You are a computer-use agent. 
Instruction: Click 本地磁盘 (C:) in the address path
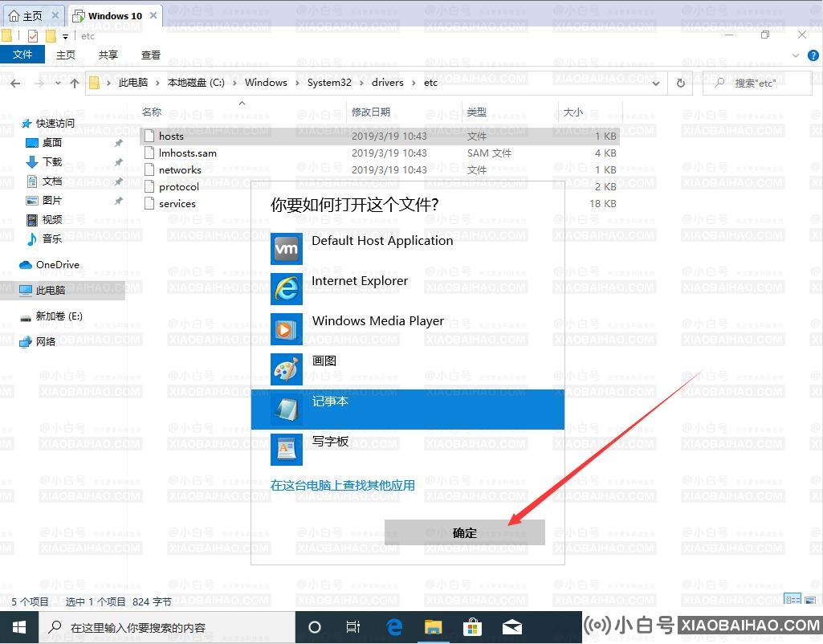196,83
